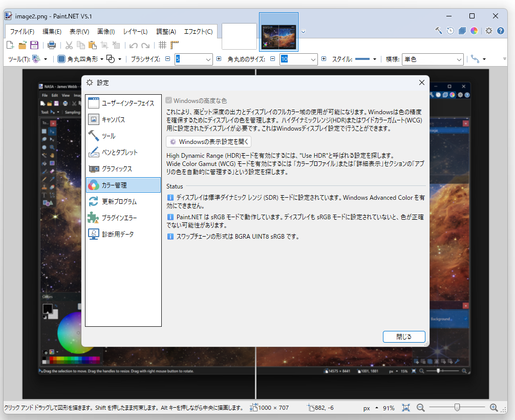515x420 pixels.
Task: Decrease corner radius with minus button
Action: 273,59
